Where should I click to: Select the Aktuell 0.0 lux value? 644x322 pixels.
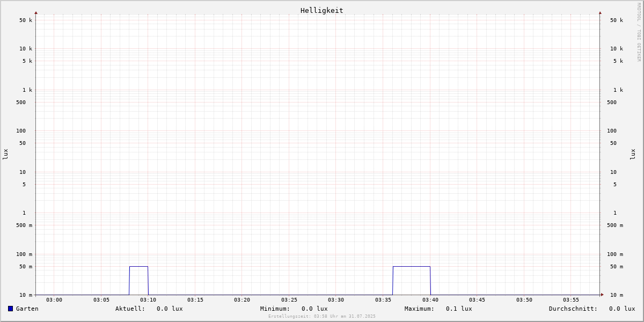(x=170, y=309)
